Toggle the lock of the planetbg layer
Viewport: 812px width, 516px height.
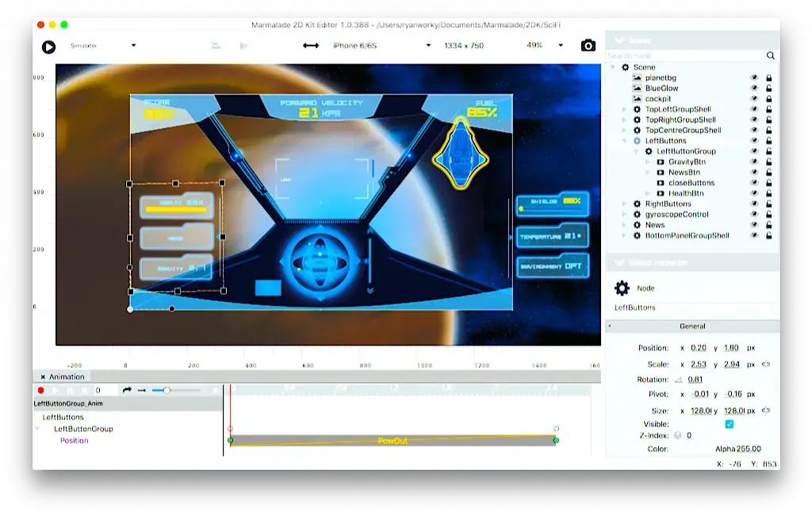pyautogui.click(x=769, y=78)
